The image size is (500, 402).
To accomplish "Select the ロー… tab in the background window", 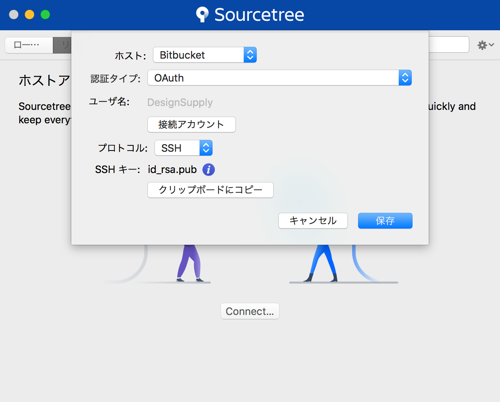I will (x=29, y=45).
